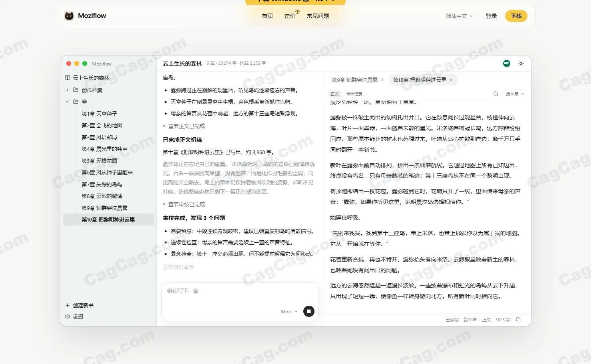Image resolution: width=591 pixels, height=364 pixels.
Task: Search the chapter with the magnifier icon
Action: click(496, 94)
